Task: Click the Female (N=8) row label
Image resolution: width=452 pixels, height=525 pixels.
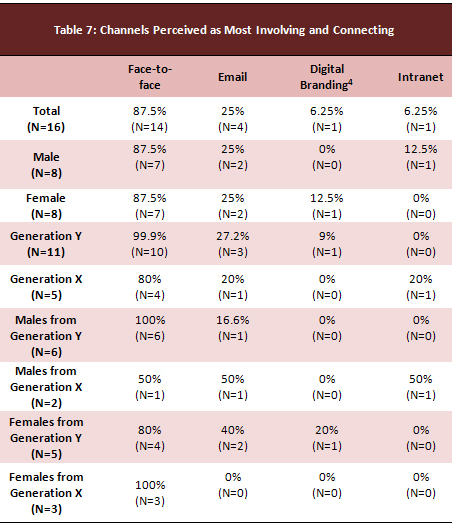Action: pos(46,206)
